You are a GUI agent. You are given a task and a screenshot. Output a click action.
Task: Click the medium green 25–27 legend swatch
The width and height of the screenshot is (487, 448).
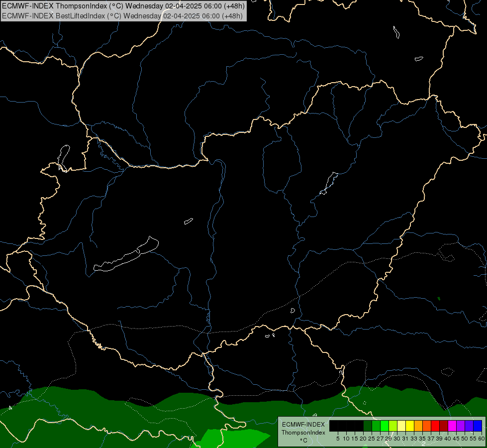click(376, 426)
